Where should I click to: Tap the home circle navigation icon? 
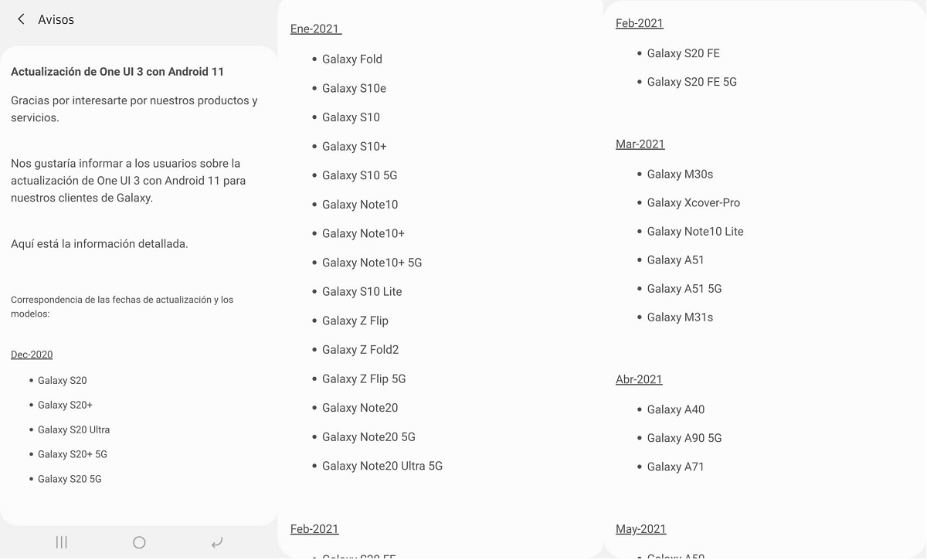pos(139,542)
